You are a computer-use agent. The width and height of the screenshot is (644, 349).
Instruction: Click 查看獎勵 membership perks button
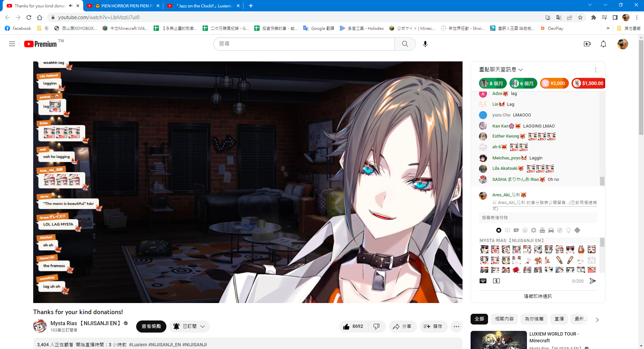151,327
